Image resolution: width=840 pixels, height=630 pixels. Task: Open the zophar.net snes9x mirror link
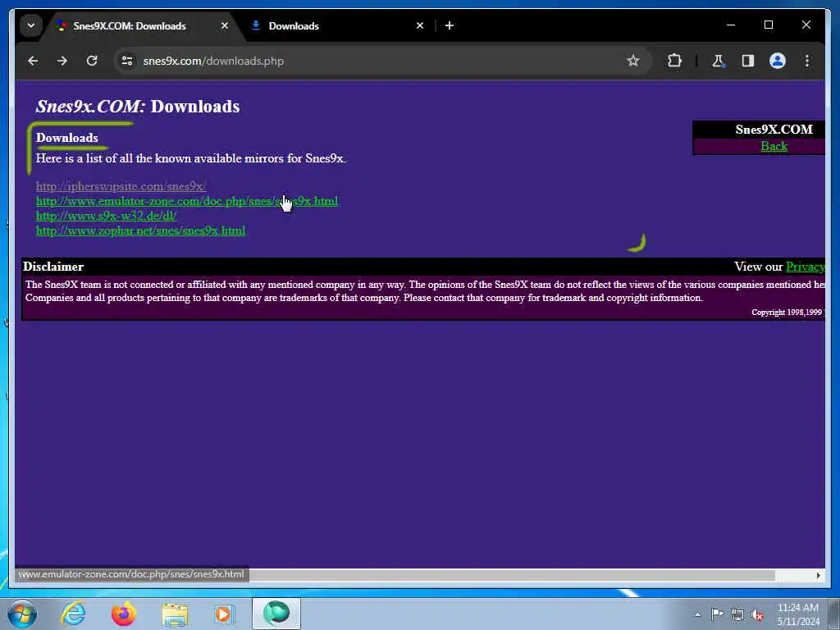pos(140,231)
